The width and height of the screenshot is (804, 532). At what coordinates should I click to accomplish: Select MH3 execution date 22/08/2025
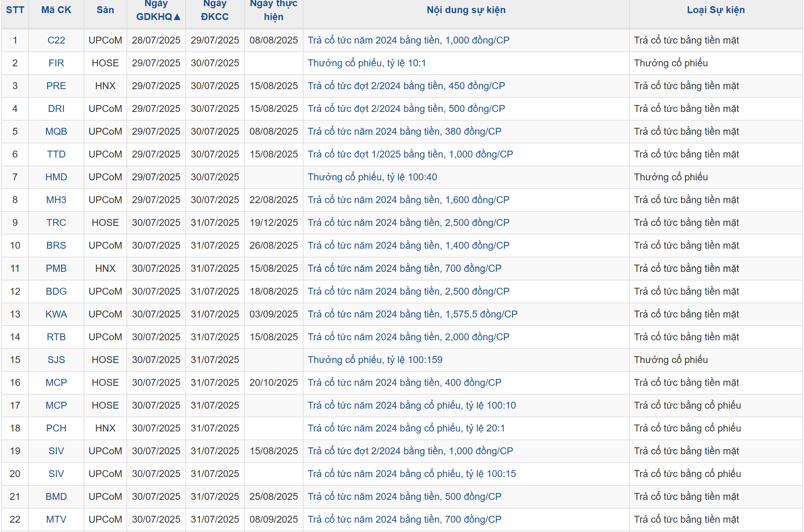274,200
